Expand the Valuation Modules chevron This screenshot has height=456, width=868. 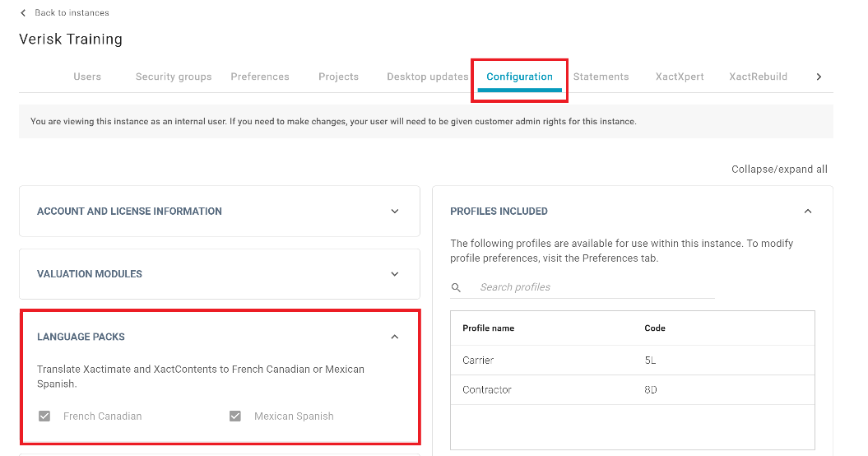395,274
